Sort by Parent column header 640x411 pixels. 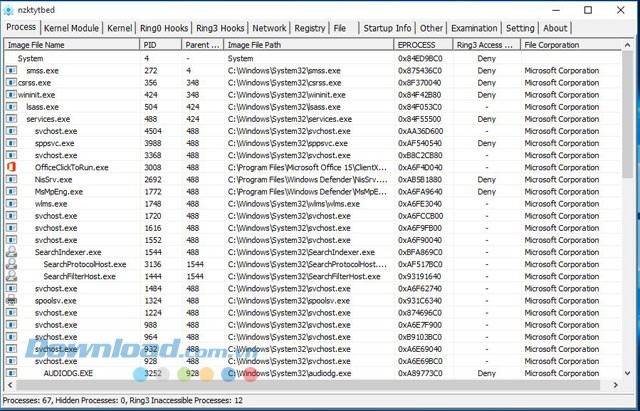(x=203, y=45)
